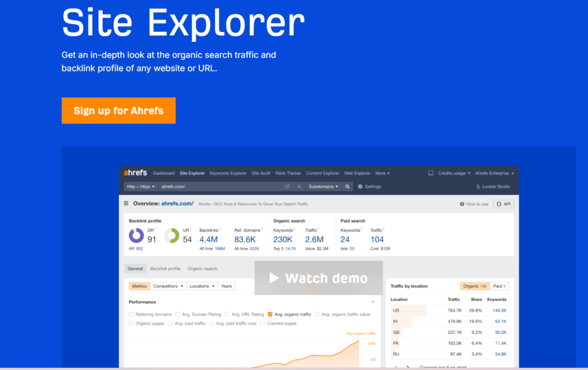
Task: Select Site Explorer in top navigation
Action: [x=192, y=173]
